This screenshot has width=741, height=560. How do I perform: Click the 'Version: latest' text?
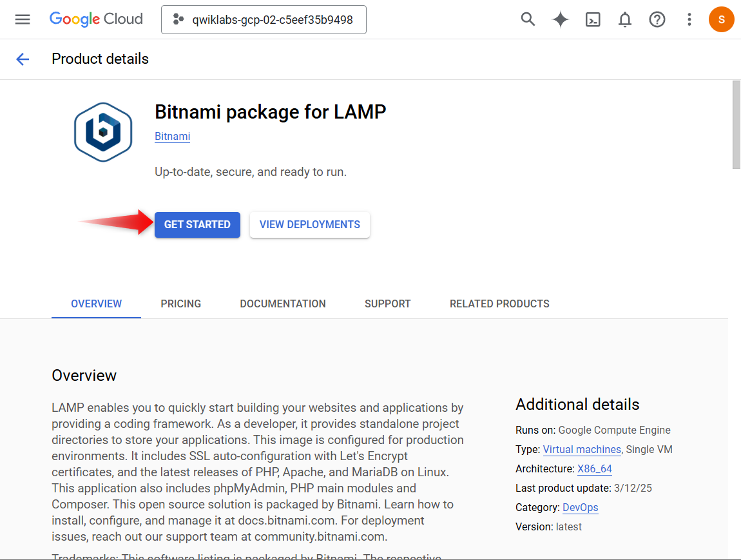(x=548, y=527)
